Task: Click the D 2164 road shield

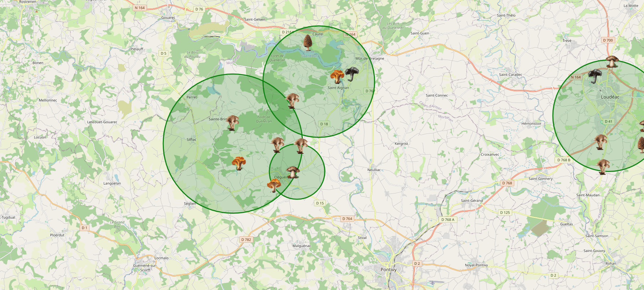Action: point(288,32)
